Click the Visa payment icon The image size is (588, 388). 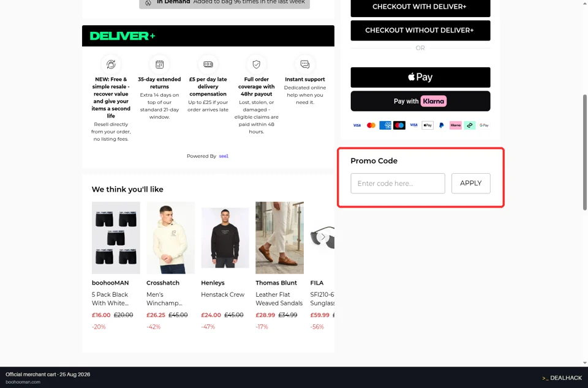point(357,125)
